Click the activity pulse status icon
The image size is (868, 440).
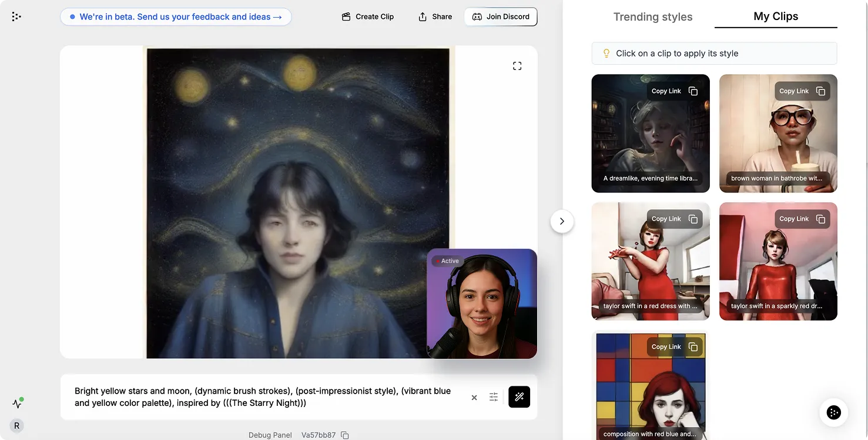point(16,404)
